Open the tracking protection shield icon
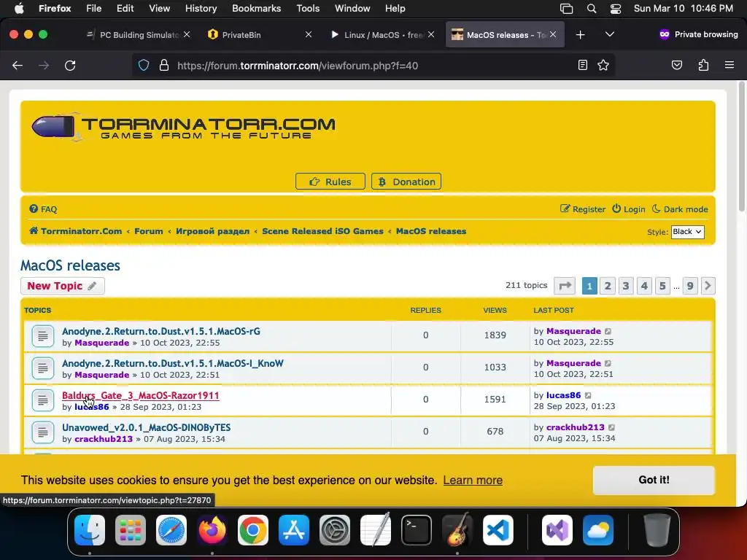Image resolution: width=747 pixels, height=560 pixels. point(144,65)
